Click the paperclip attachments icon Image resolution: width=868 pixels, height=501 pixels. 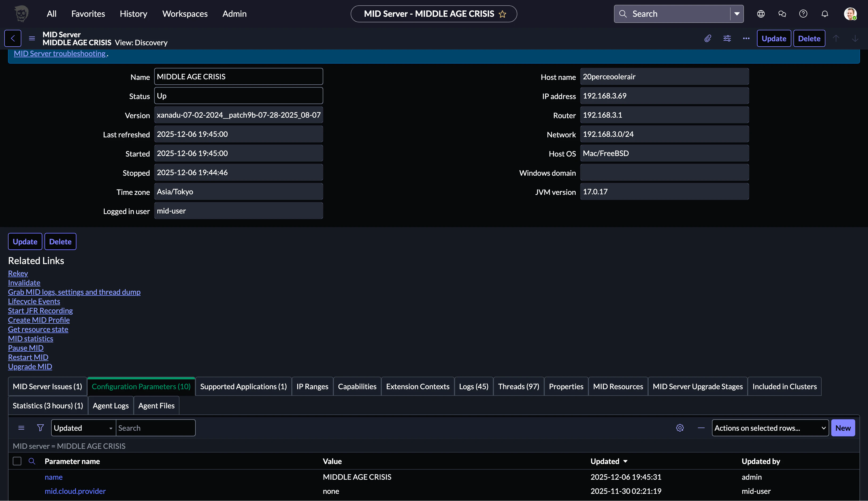pyautogui.click(x=708, y=38)
